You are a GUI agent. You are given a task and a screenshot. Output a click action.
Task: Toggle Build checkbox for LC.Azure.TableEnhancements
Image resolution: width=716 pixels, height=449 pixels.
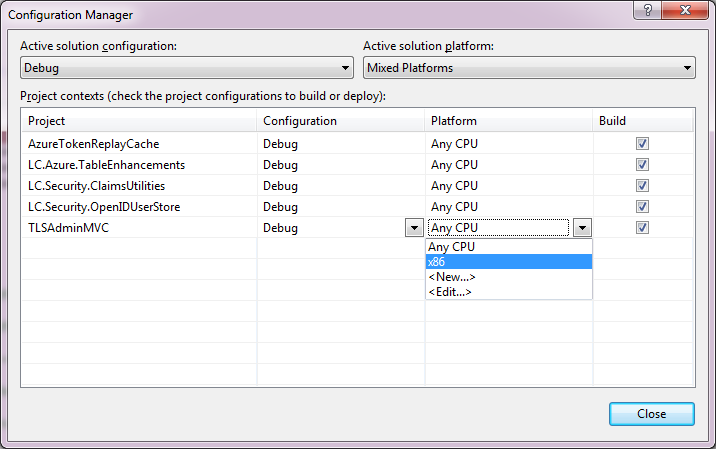pyautogui.click(x=642, y=164)
